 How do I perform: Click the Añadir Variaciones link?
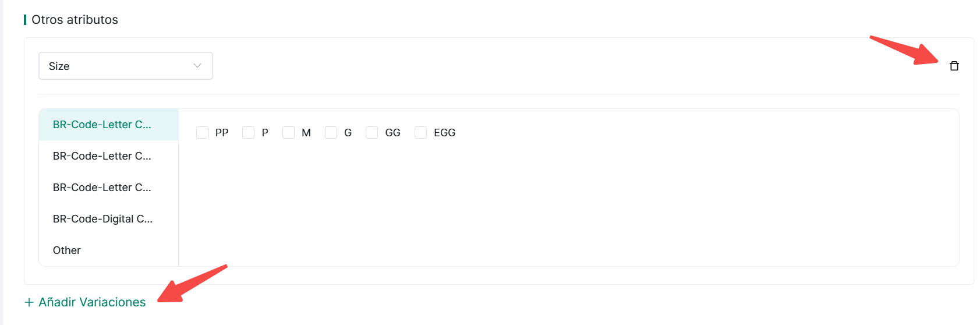92,302
